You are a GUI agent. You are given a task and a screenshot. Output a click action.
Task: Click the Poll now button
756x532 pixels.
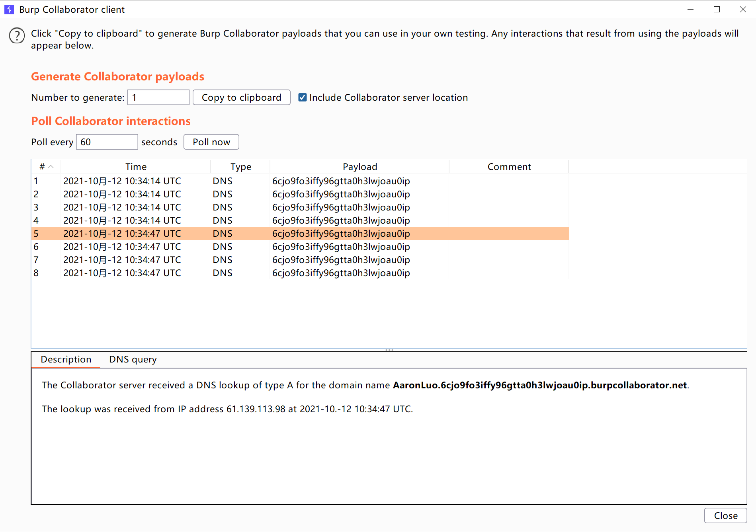[x=211, y=142]
